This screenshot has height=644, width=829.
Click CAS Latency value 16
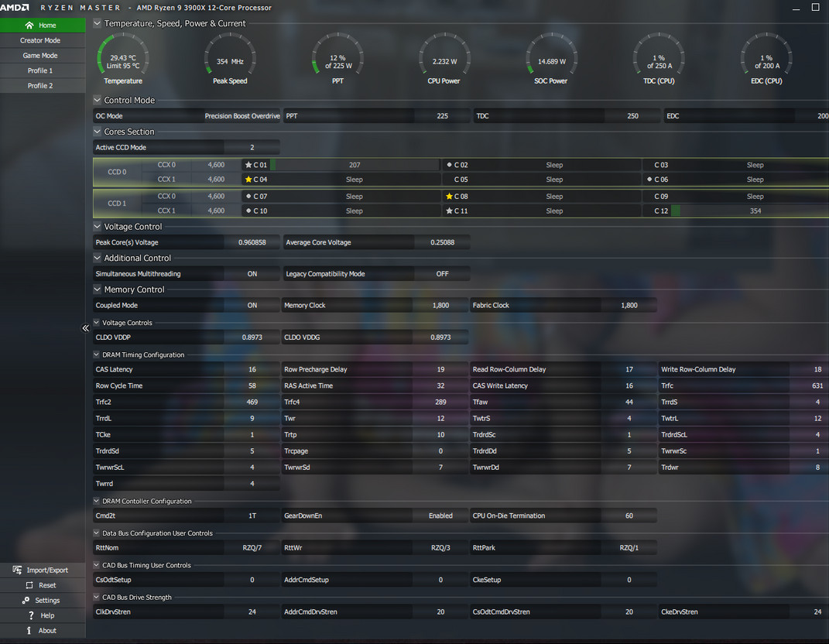(252, 369)
